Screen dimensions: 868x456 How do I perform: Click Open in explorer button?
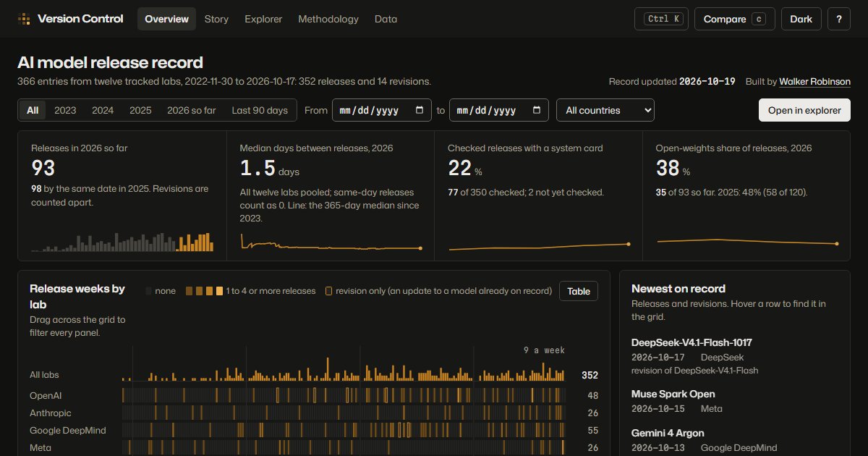804,110
